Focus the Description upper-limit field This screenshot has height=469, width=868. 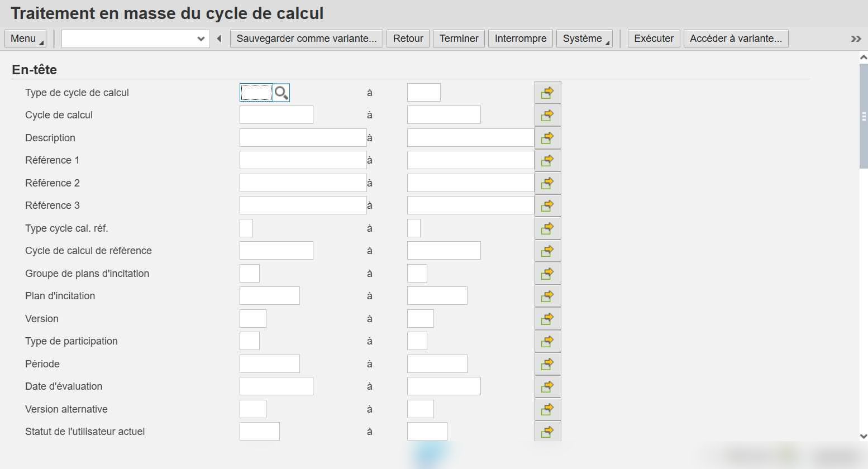point(471,138)
